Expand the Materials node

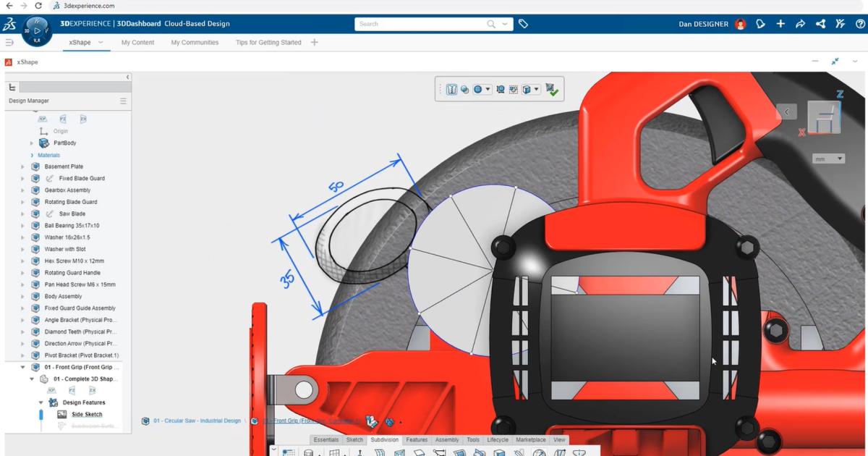(32, 156)
